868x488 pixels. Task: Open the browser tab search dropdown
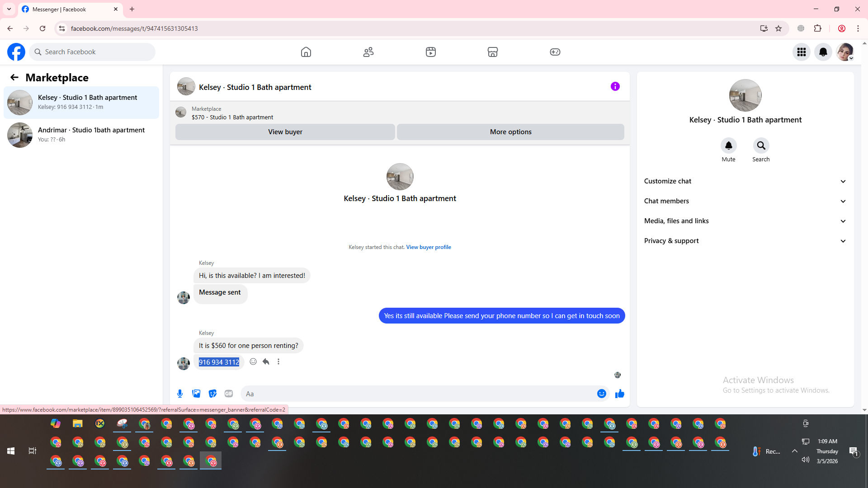(x=9, y=9)
